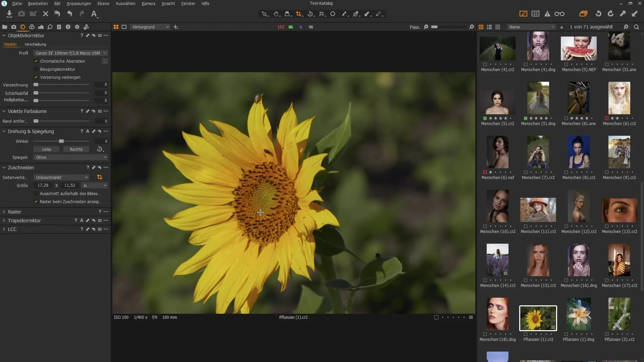Open the Metadata info tool tab icon
Viewport: 644px width, 362px height.
pyautogui.click(x=68, y=27)
